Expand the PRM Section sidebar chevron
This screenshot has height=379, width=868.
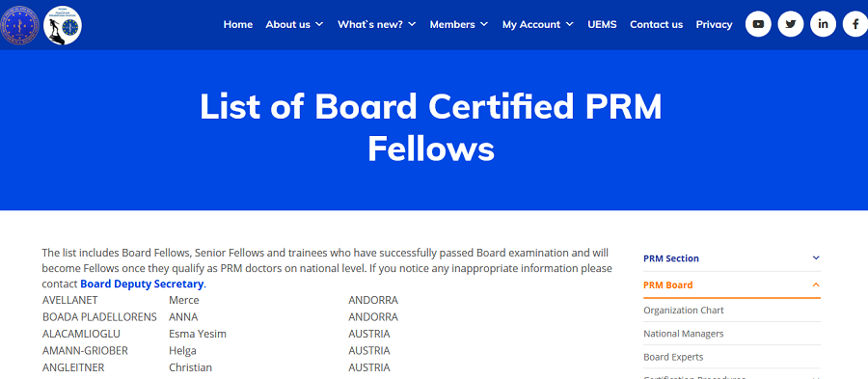(815, 257)
